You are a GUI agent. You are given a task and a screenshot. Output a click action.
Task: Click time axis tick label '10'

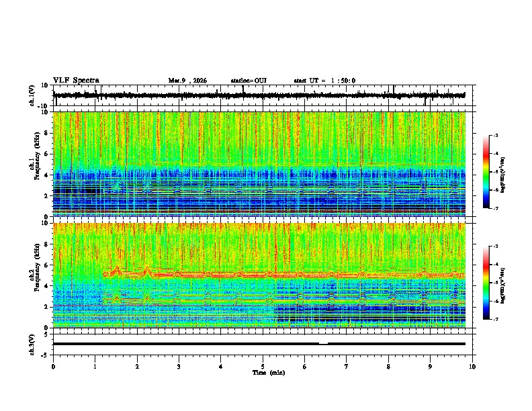pos(472,367)
